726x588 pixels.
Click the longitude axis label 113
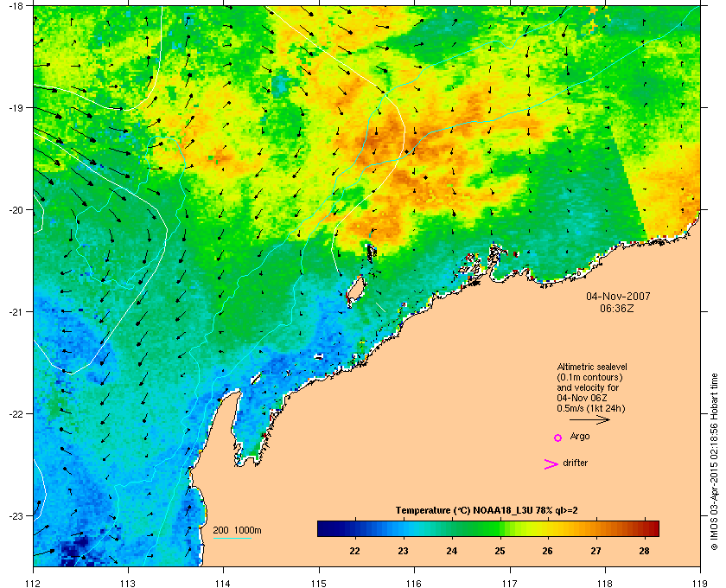tap(128, 583)
